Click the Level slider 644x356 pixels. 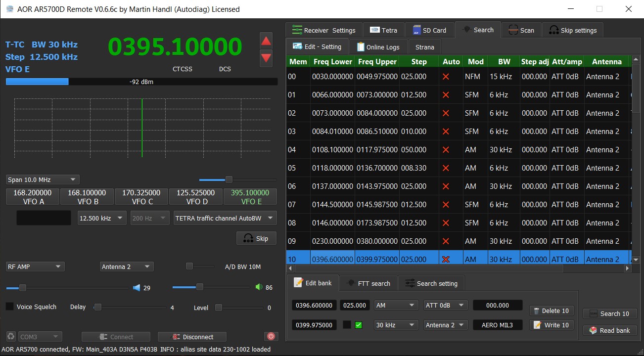tap(238, 307)
